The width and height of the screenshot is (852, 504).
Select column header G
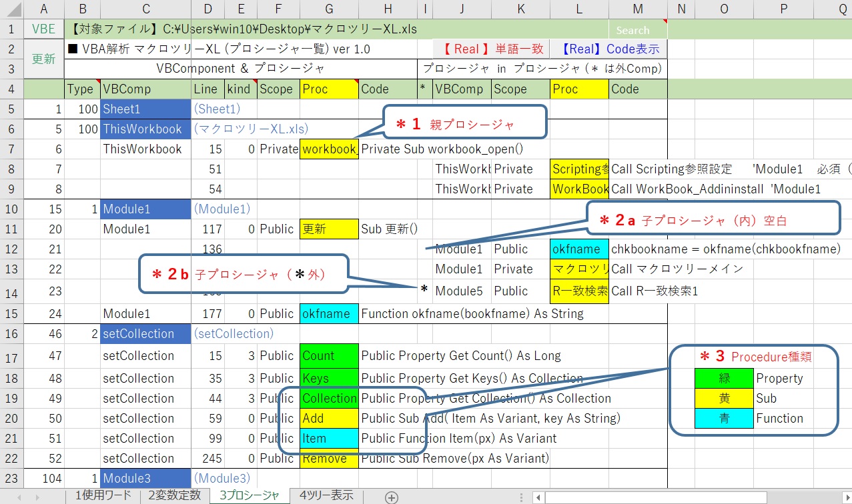click(x=329, y=9)
